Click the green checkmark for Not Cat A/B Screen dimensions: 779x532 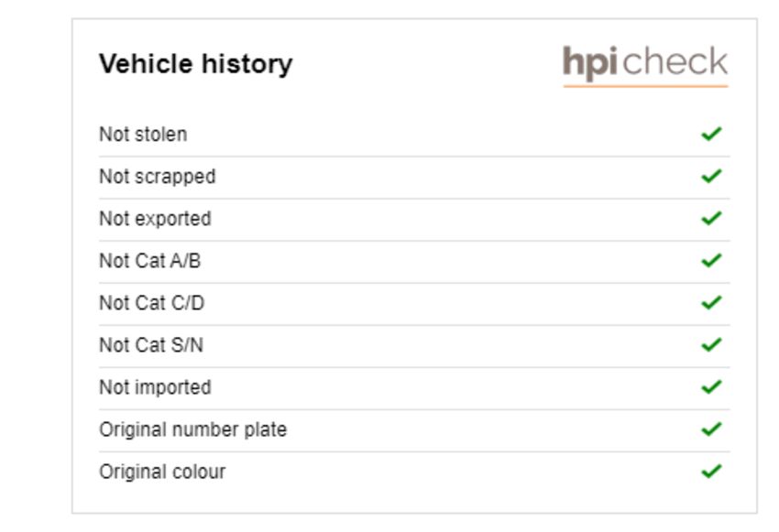click(711, 260)
